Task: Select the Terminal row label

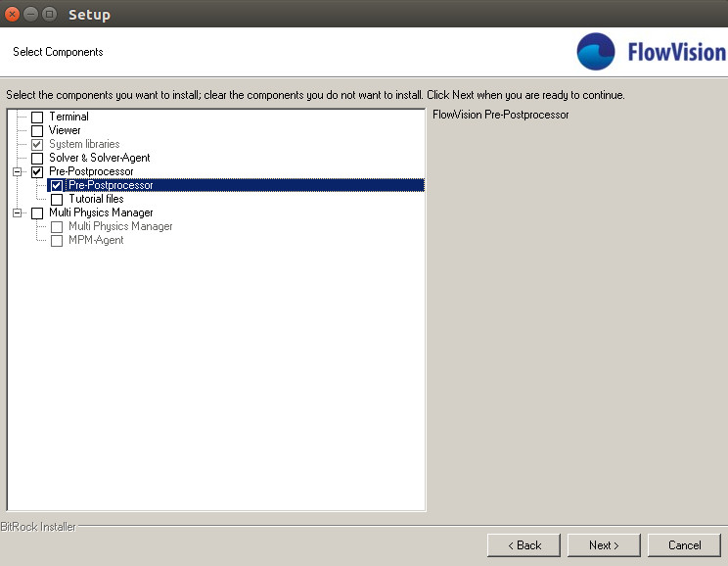Action: [x=68, y=117]
